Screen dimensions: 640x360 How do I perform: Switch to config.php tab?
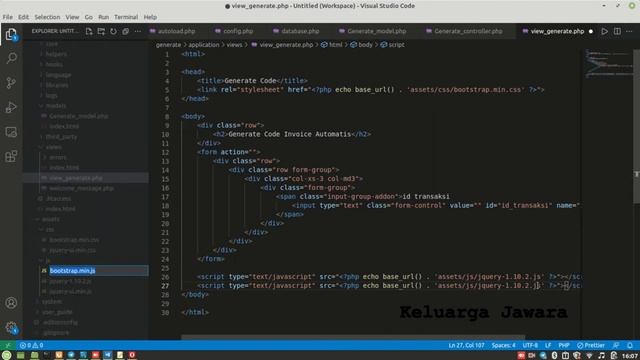coord(238,31)
